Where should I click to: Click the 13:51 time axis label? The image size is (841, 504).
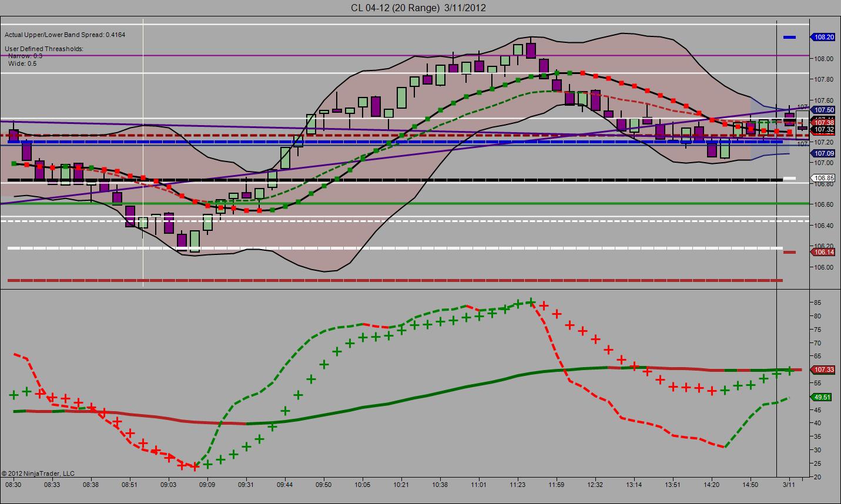(x=672, y=485)
